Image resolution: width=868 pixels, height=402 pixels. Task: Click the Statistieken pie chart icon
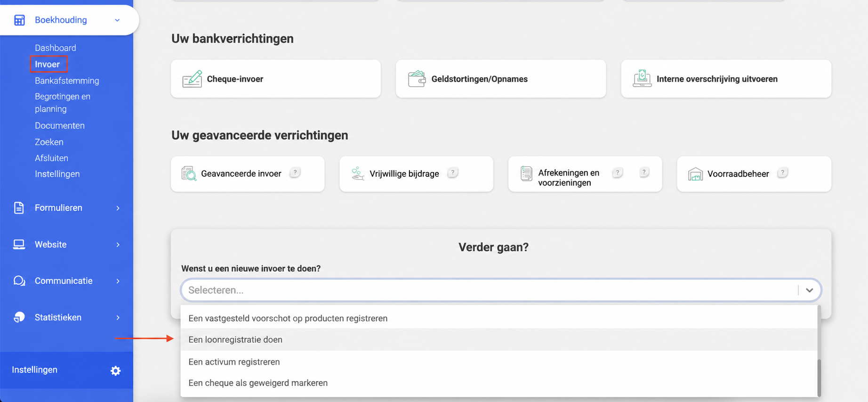click(19, 317)
